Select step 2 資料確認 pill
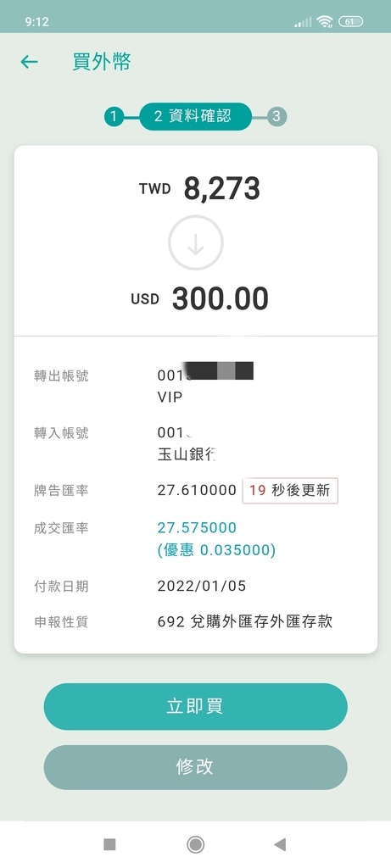The height and width of the screenshot is (868, 391). point(195,117)
